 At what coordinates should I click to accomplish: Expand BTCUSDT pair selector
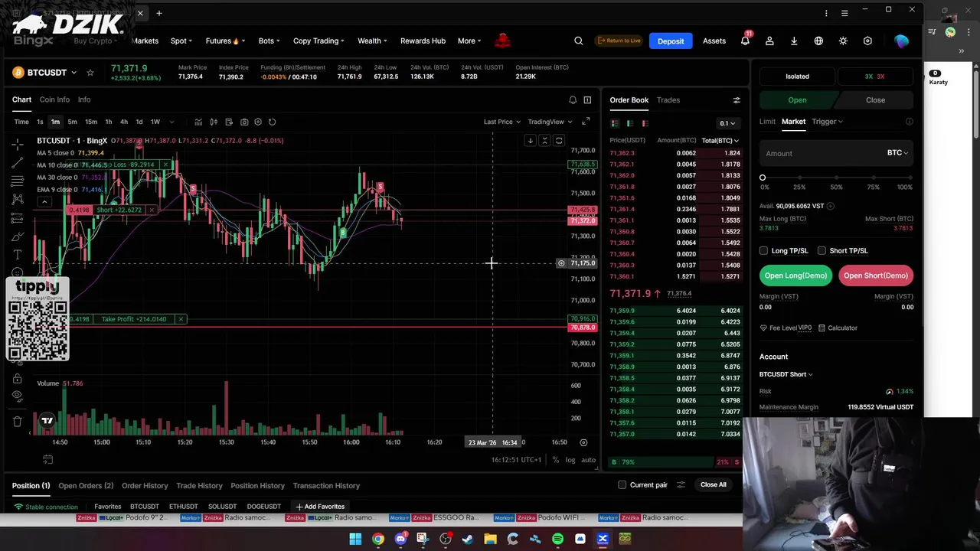coord(73,73)
